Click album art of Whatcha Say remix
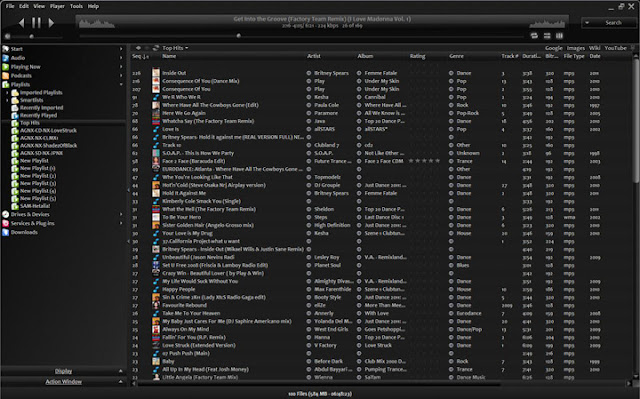The image size is (640, 399). (x=156, y=121)
